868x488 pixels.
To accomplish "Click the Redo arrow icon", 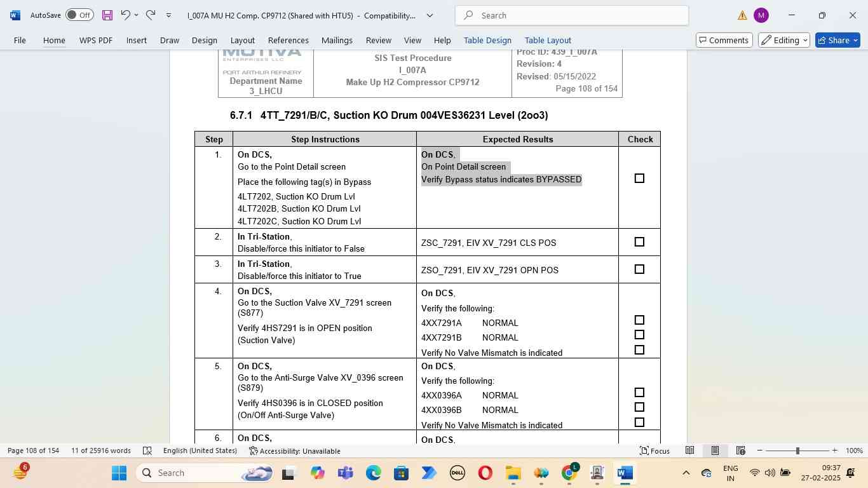I will point(151,15).
